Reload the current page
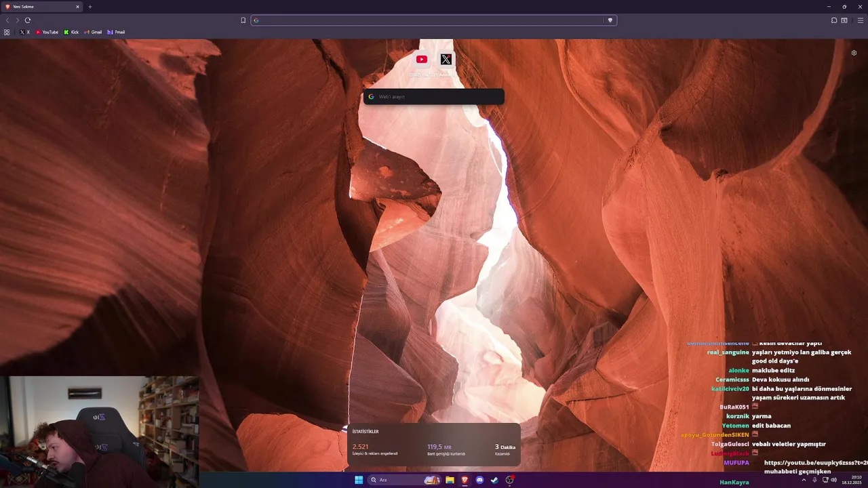 tap(28, 20)
